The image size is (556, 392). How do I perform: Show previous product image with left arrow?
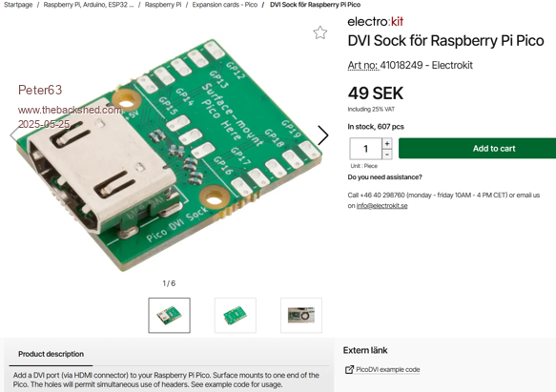14,135
